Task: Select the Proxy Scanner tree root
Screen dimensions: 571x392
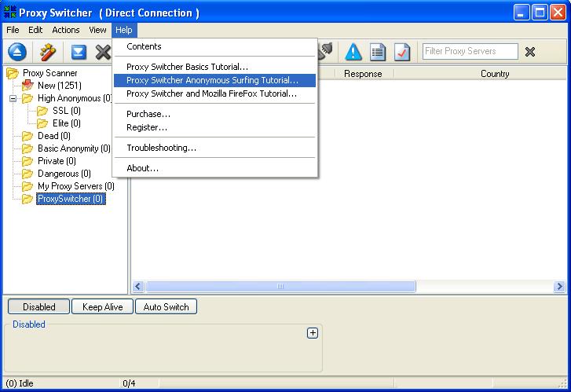Action: 50,73
